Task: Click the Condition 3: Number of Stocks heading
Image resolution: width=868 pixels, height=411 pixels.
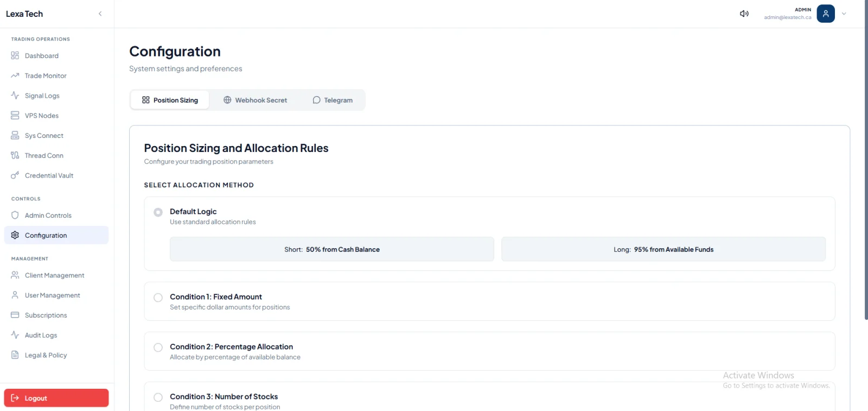Action: click(x=224, y=396)
